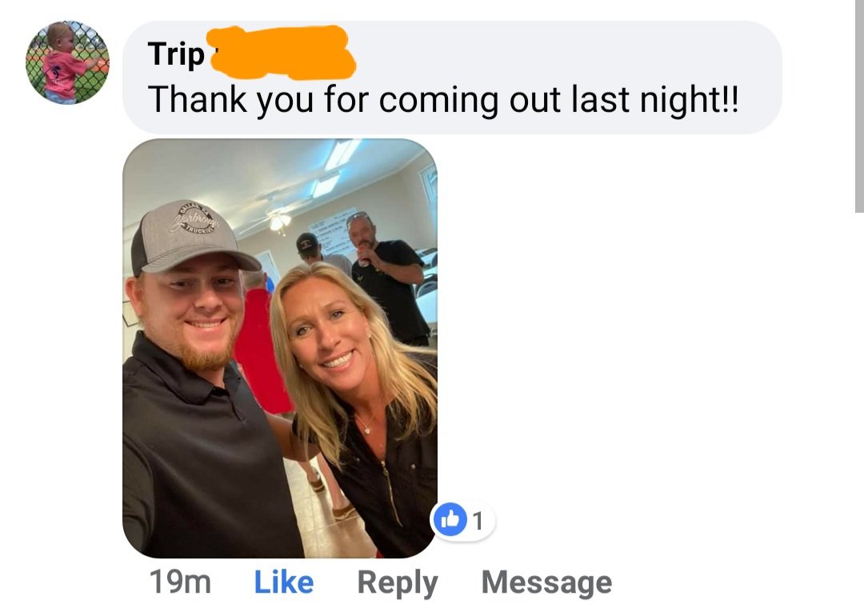
Task: Open the 19m timestamp permalink
Action: (180, 582)
